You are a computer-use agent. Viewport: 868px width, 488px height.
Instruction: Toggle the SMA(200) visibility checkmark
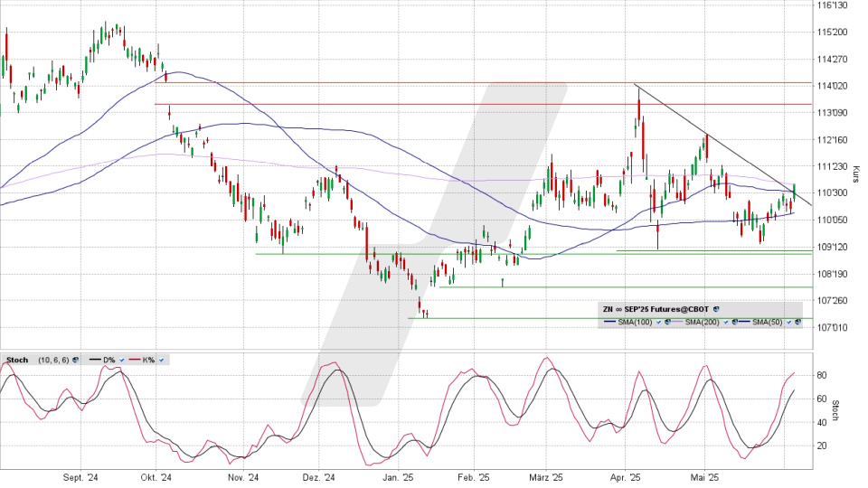pyautogui.click(x=726, y=322)
